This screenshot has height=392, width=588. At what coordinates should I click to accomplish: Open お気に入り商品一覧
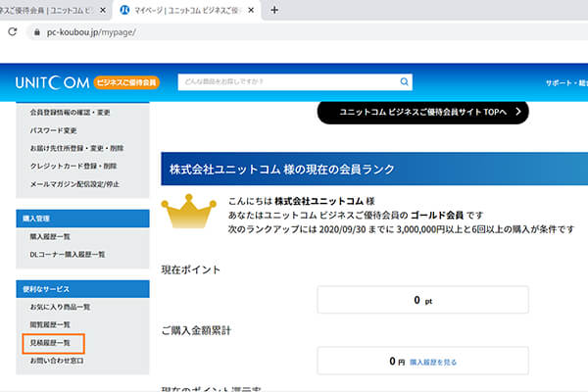[x=60, y=307]
